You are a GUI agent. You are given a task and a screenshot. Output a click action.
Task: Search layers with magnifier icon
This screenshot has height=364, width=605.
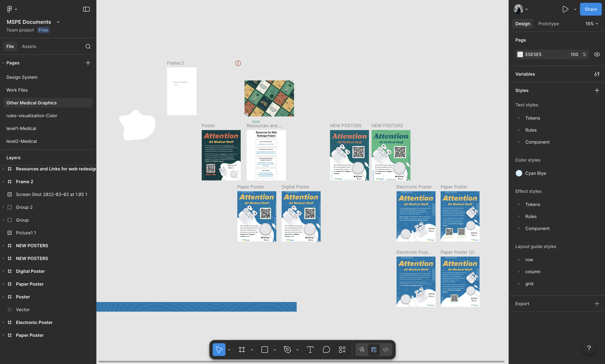[88, 46]
